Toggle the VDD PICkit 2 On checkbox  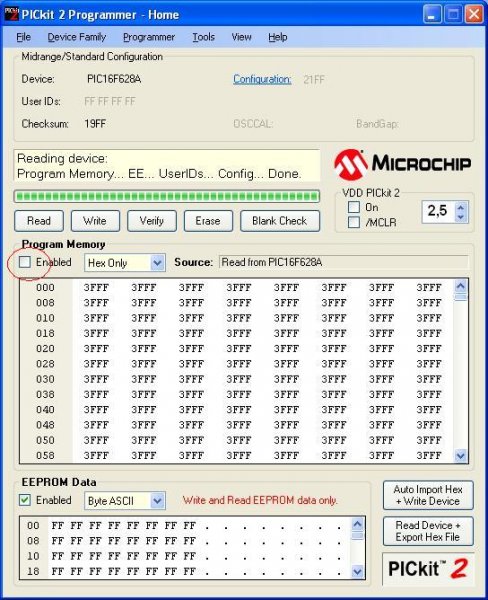[x=354, y=207]
